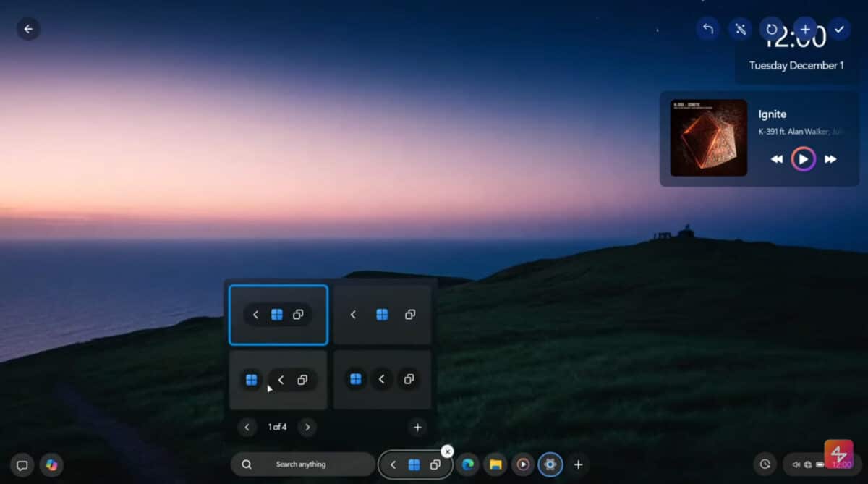868x484 pixels.
Task: Click the reset icon beside the clock
Action: (771, 29)
